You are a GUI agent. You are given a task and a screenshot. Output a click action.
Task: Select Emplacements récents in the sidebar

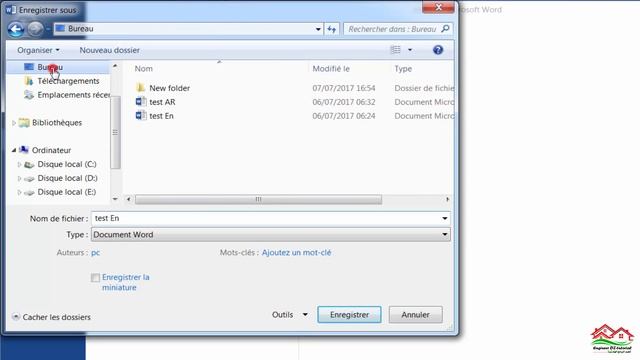point(73,95)
